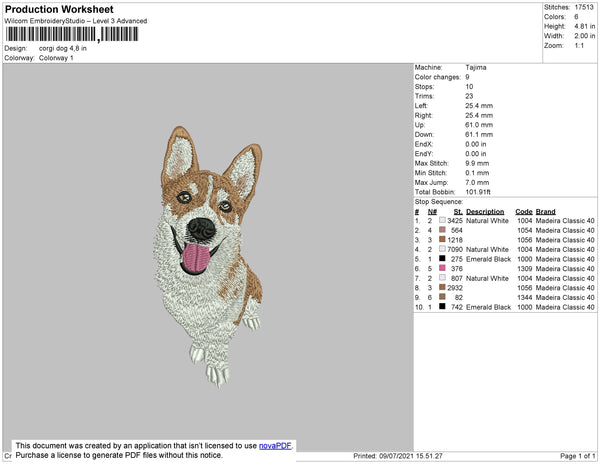The image size is (600, 464).
Task: Click the Description column header
Action: pos(485,212)
